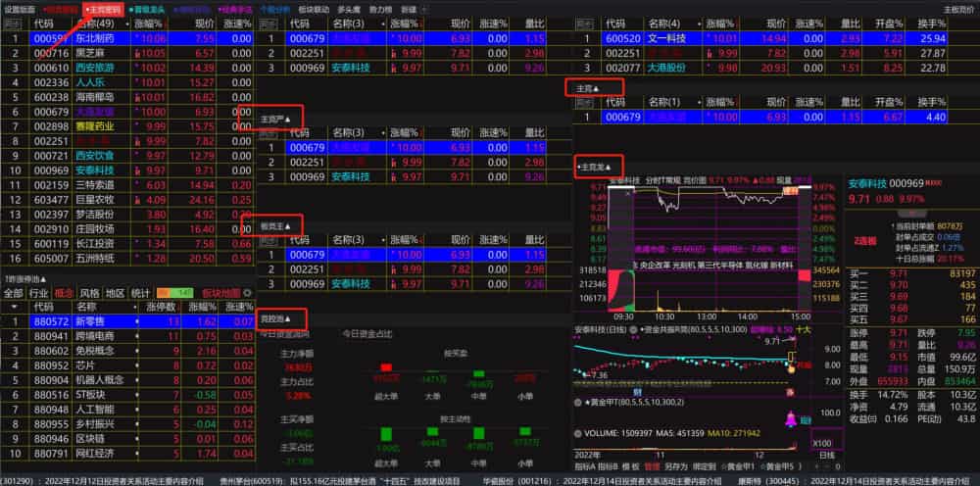Screen dimensions: 980x486
Task: Expand the 1昨涨停池▲ panel selector
Action: point(25,278)
